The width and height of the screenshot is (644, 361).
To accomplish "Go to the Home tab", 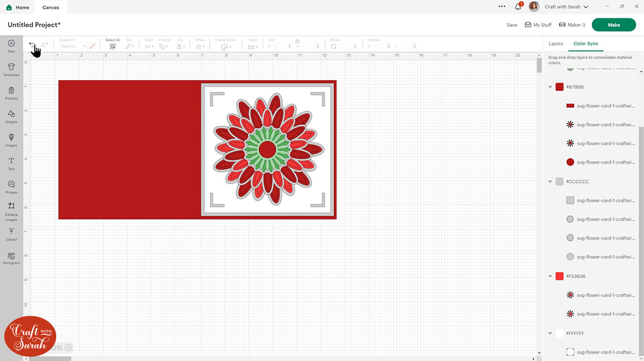I will point(18,7).
